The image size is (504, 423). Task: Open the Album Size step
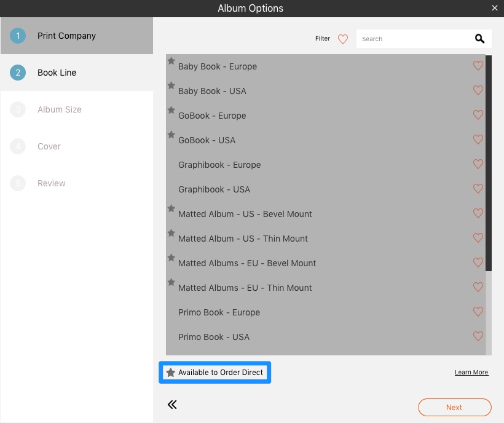coord(77,109)
